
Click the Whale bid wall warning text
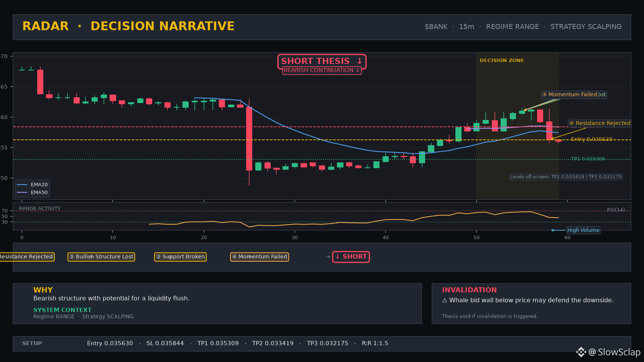[528, 300]
